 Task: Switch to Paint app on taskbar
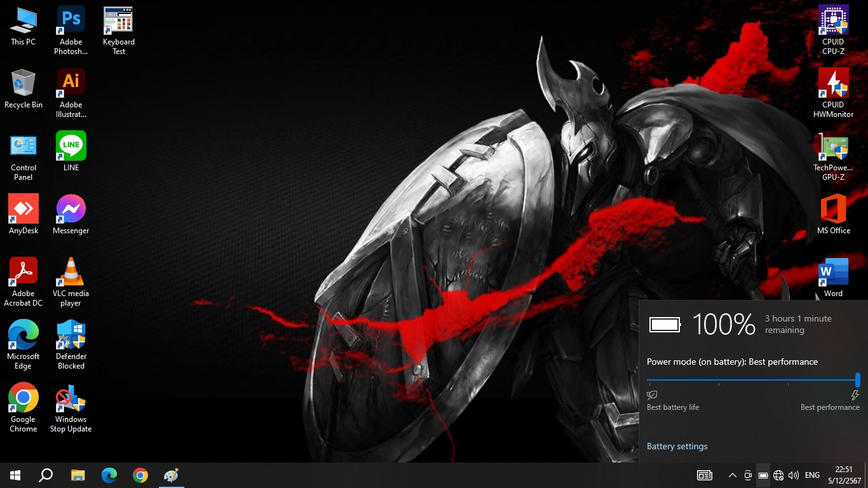pos(172,475)
